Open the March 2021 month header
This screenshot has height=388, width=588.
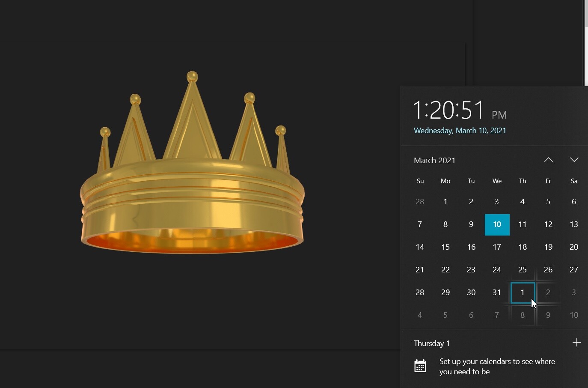[x=434, y=160]
